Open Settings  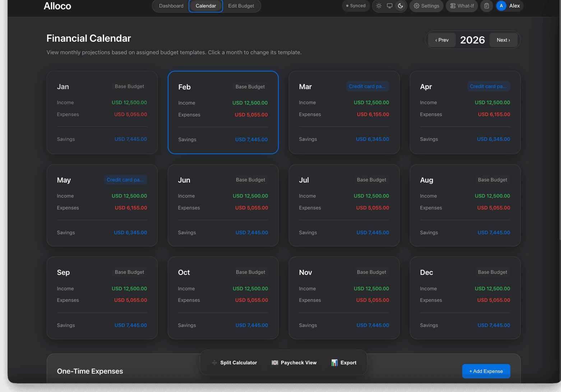pyautogui.click(x=427, y=6)
